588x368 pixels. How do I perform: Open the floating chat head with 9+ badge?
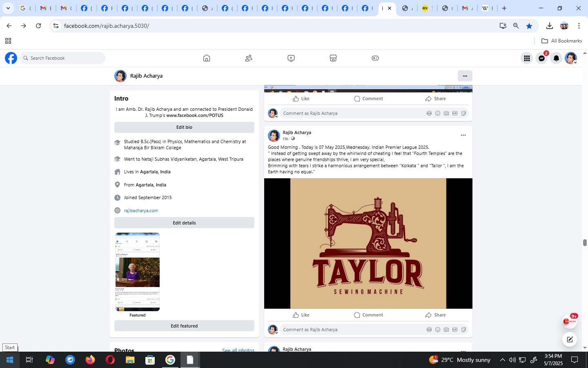tap(570, 321)
